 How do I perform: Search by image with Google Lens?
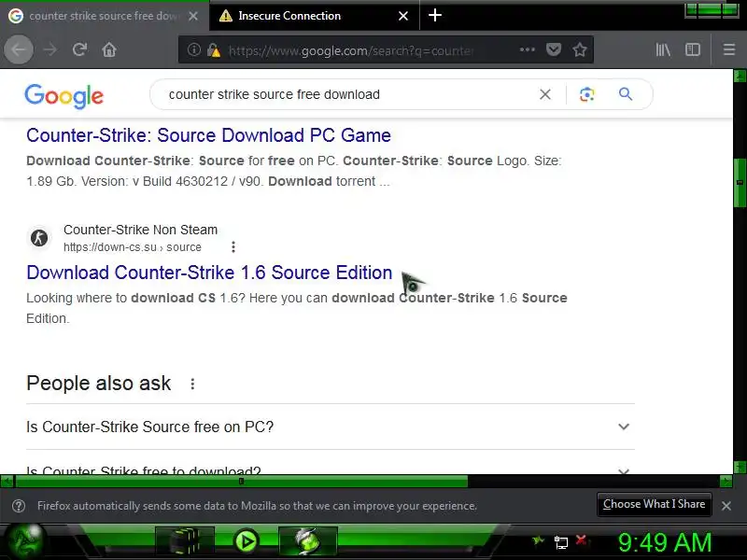click(586, 94)
